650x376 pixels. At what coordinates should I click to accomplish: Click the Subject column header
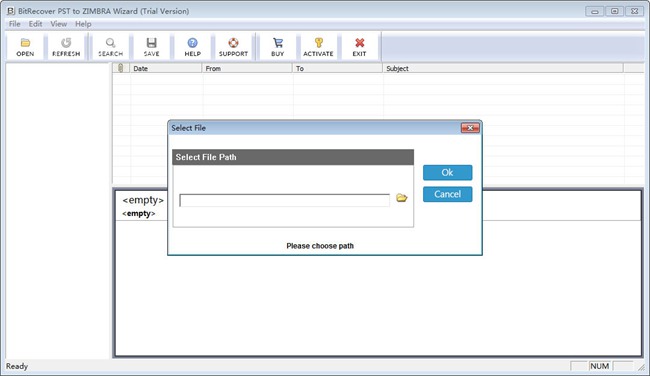[x=503, y=68]
